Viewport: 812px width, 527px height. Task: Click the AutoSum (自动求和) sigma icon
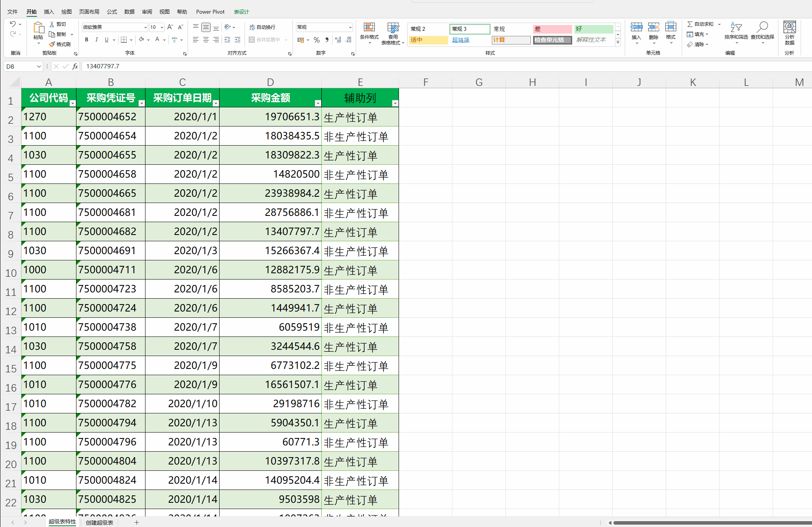tap(690, 24)
